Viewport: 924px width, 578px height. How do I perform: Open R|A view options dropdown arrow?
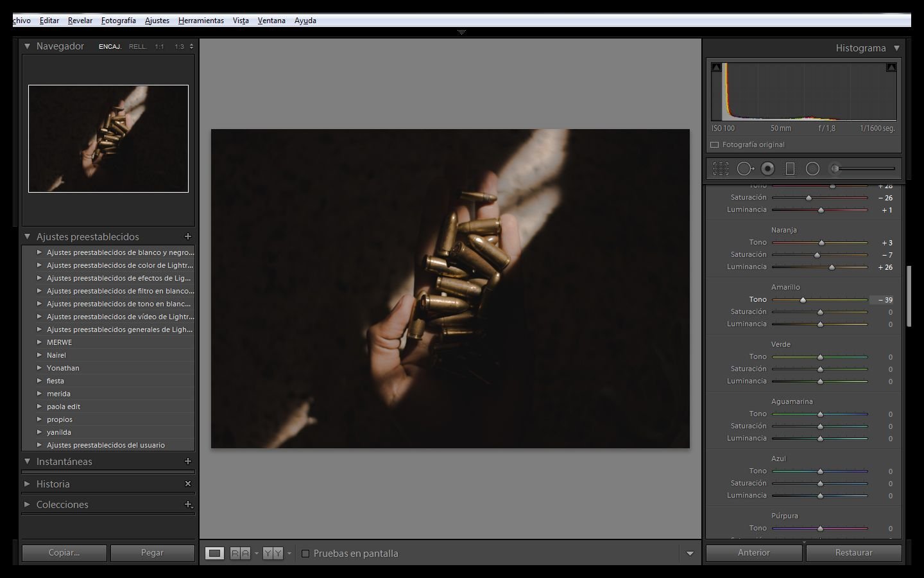[256, 553]
